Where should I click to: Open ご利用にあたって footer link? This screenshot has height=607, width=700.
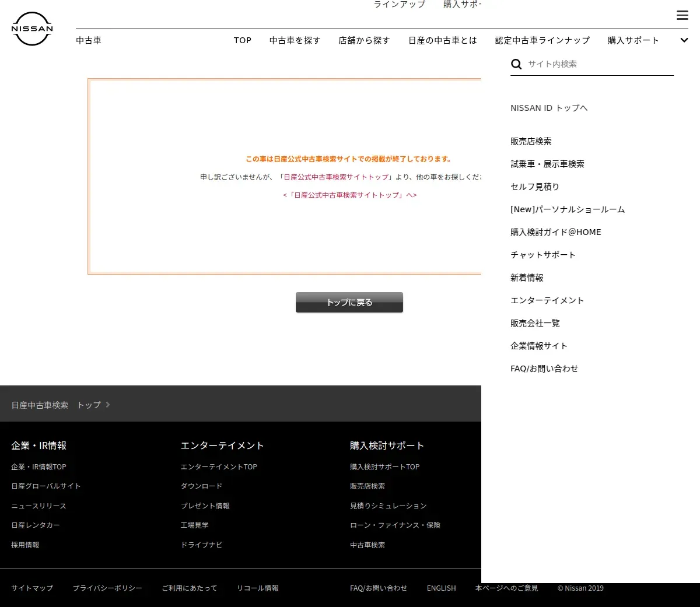[190, 588]
